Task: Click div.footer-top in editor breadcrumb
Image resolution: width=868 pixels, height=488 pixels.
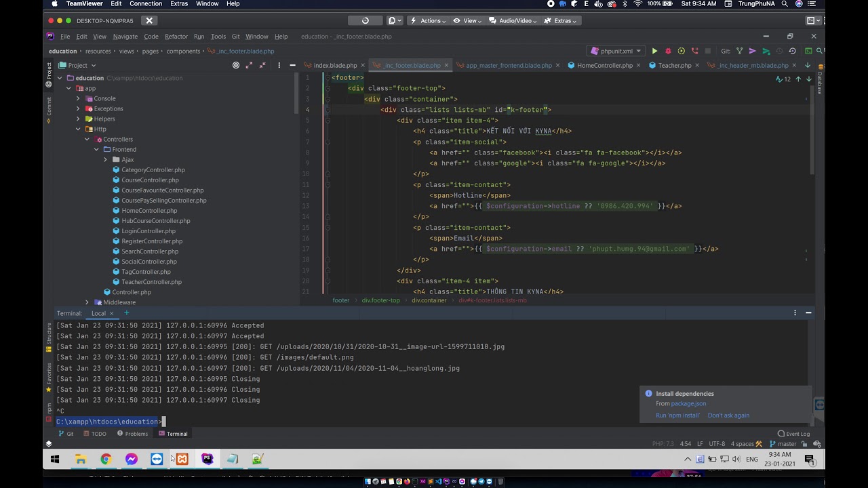Action: coord(381,300)
